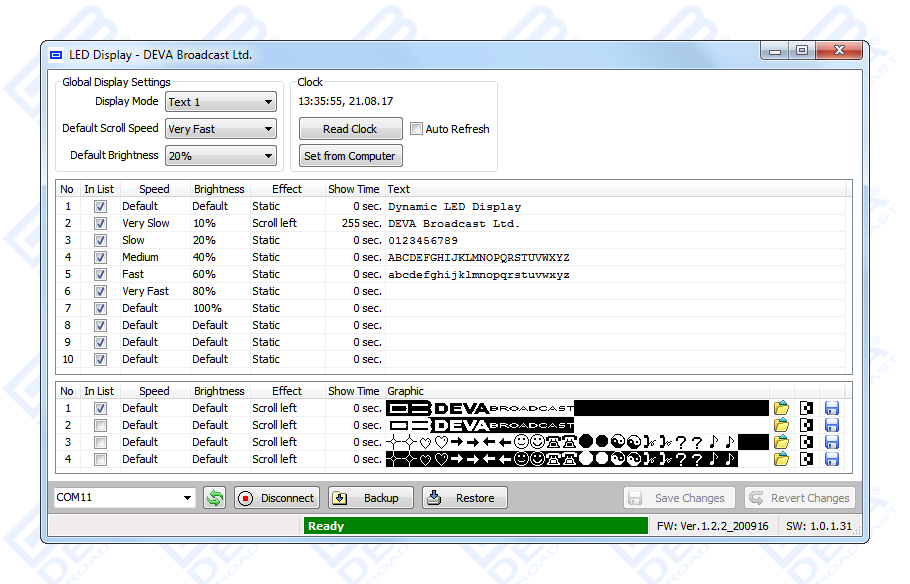Click invert icon for graphic row 2

806,425
